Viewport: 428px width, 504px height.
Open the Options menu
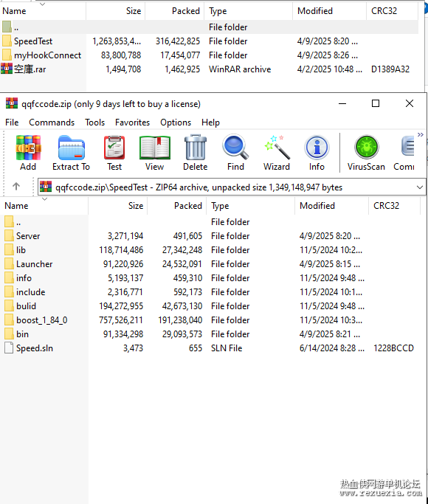176,122
